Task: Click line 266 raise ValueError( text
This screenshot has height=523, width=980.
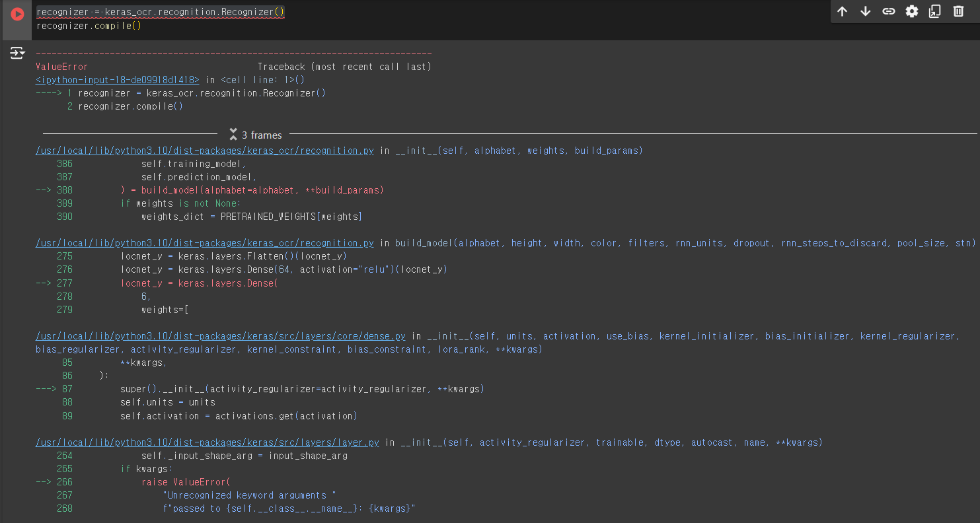Action: (x=186, y=482)
